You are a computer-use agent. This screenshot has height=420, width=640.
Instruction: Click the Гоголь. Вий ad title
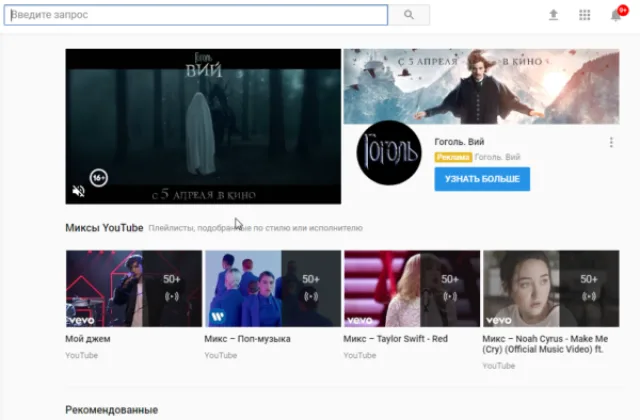coord(459,142)
